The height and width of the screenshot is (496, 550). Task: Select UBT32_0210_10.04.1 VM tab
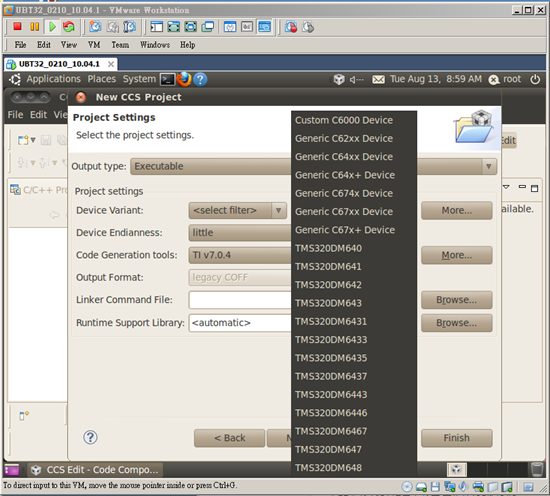(59, 64)
